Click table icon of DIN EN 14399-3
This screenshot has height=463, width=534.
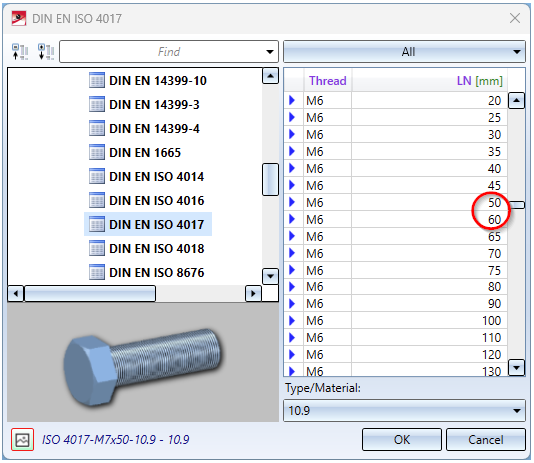tap(97, 104)
